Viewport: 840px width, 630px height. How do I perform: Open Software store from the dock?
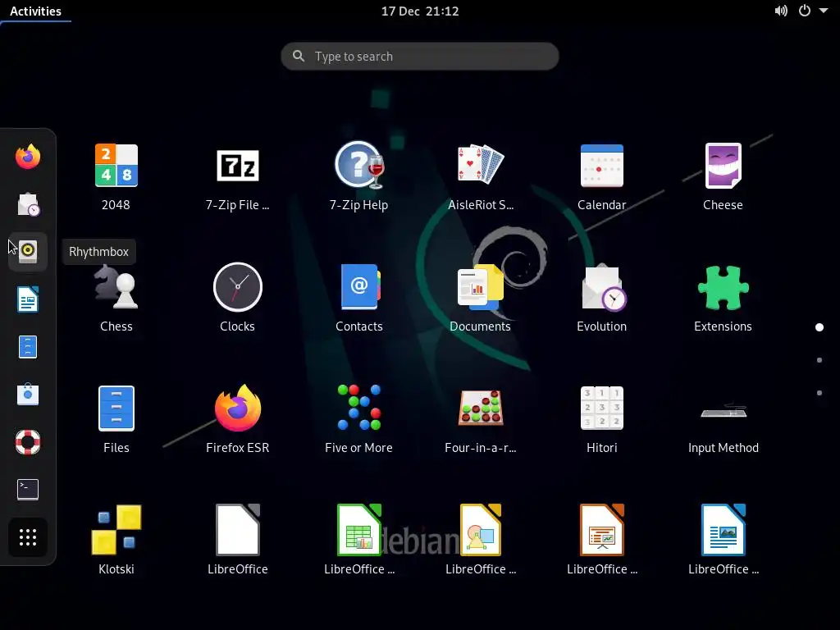click(x=28, y=395)
